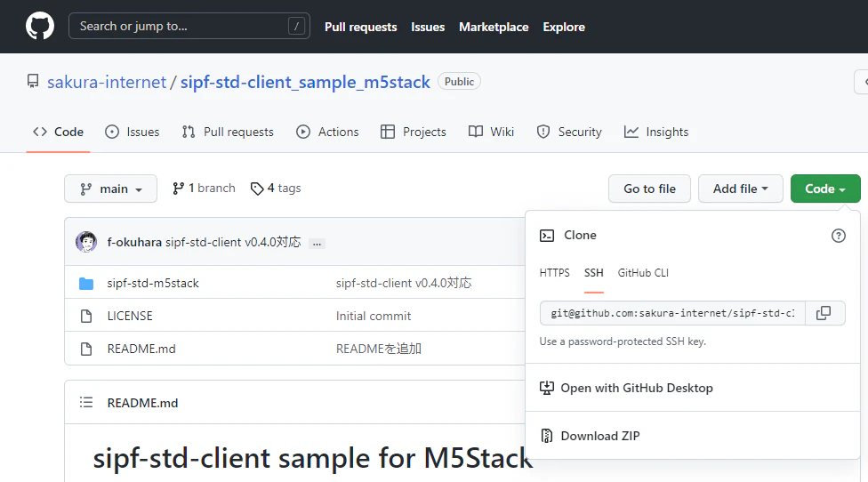The width and height of the screenshot is (868, 482).
Task: Switch to the repository Issues tab
Action: 133,132
